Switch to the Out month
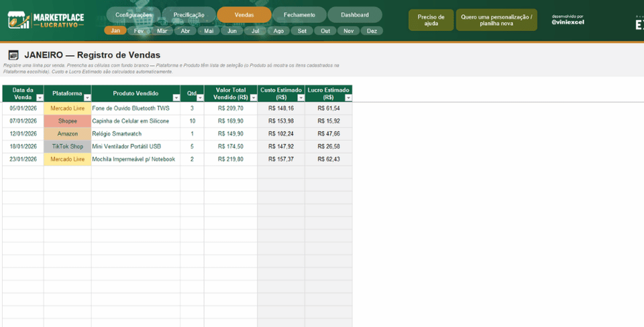The image size is (644, 327). point(325,31)
